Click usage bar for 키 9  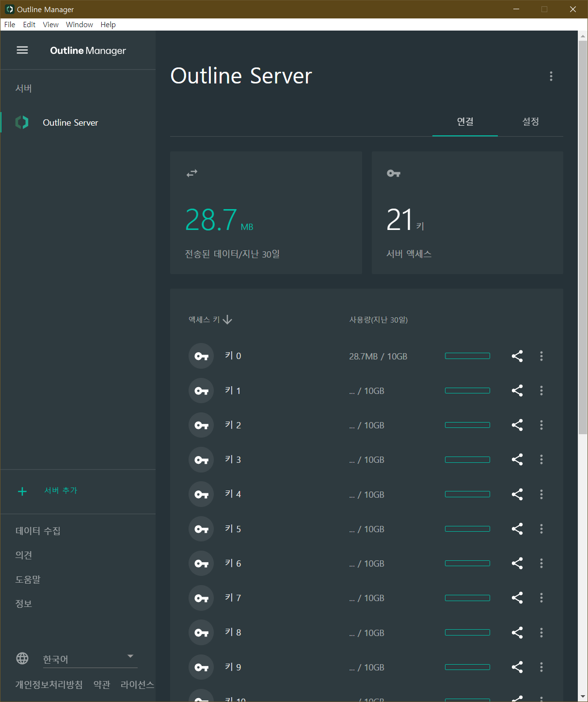pyautogui.click(x=467, y=667)
